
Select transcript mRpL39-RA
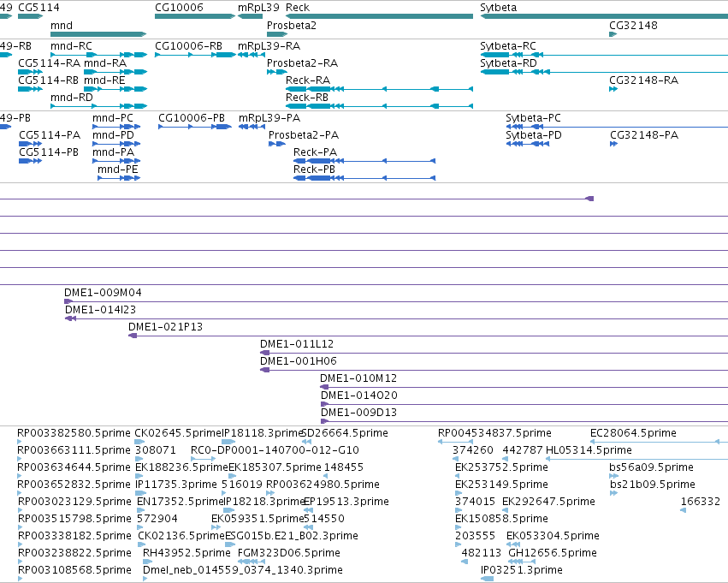pyautogui.click(x=269, y=46)
